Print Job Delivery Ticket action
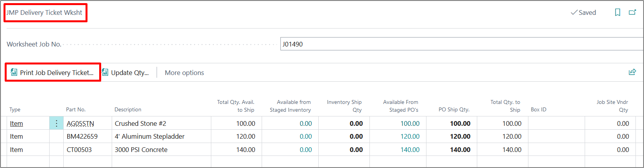 coord(57,73)
